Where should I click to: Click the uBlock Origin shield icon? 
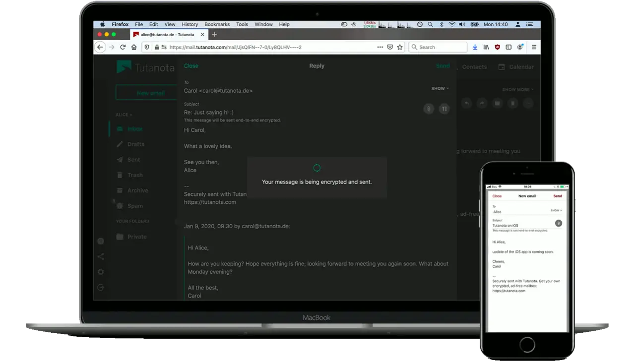[498, 47]
